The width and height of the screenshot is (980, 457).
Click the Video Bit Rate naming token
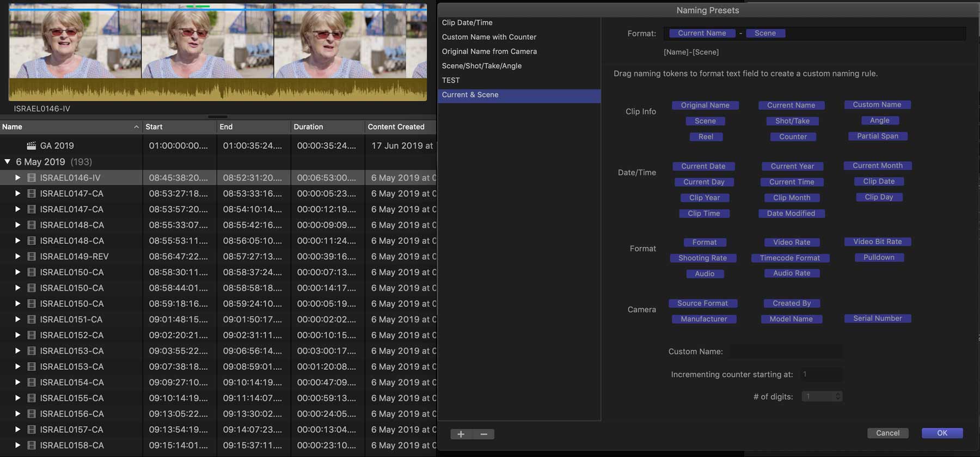pyautogui.click(x=878, y=242)
